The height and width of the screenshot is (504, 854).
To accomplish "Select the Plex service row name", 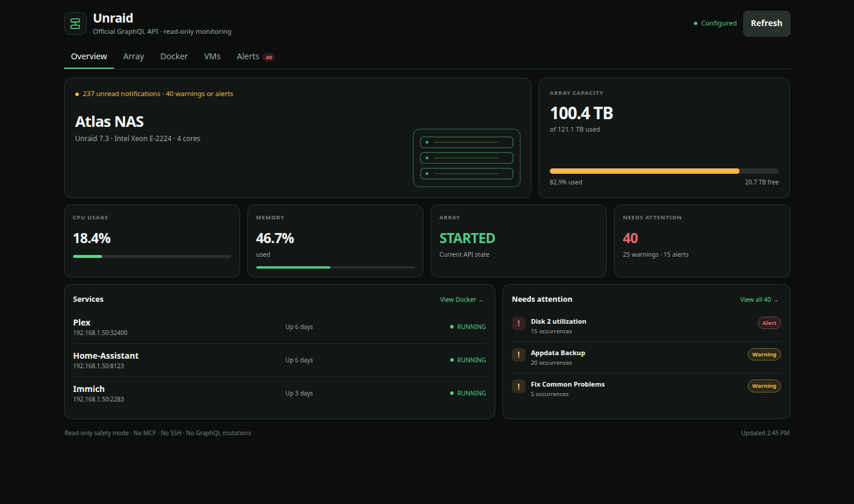I will [82, 323].
